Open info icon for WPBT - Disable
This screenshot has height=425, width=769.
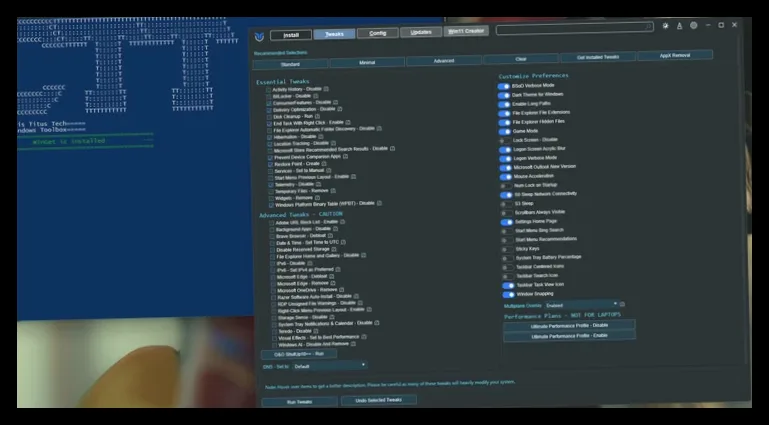pos(379,202)
